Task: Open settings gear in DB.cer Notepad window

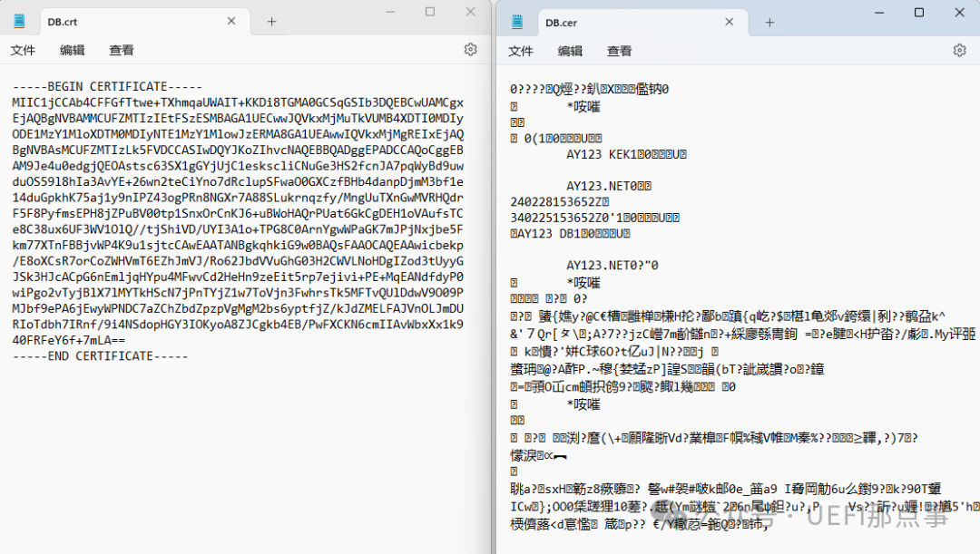Action: [x=959, y=51]
